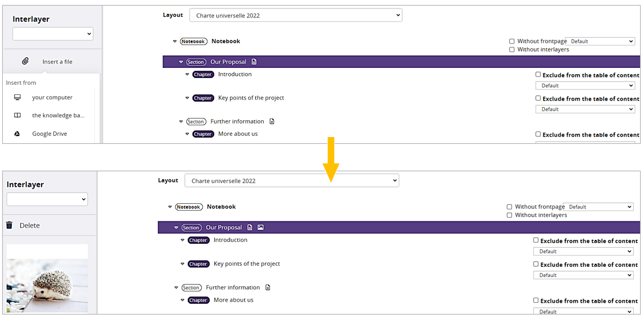Select Google Drive as insert source

(49, 134)
